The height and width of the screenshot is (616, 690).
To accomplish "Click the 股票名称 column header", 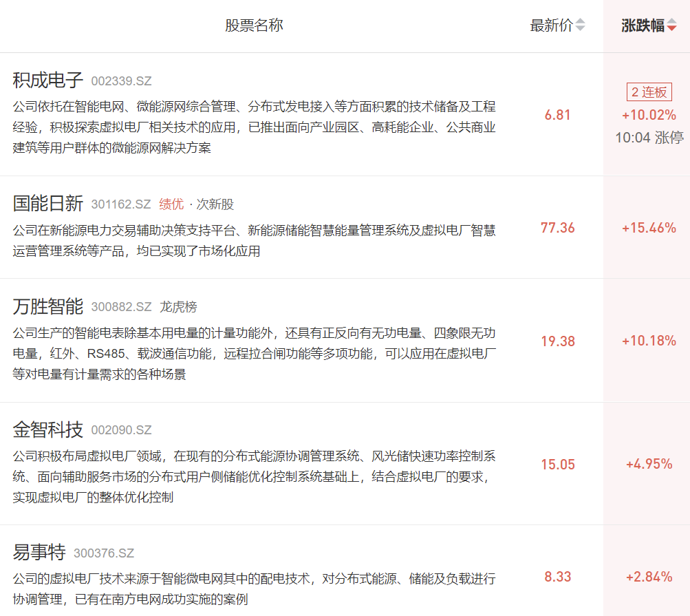I will [254, 25].
